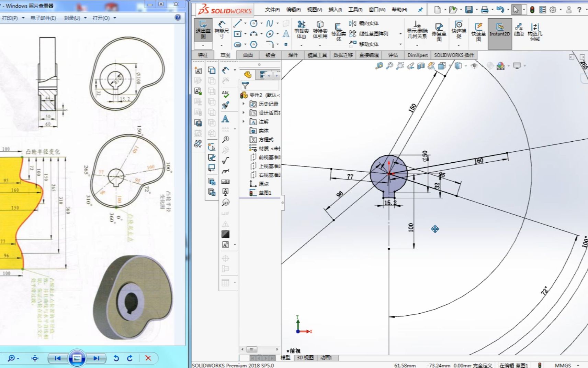
Task: Open the 插入(I) menu
Action: [335, 10]
